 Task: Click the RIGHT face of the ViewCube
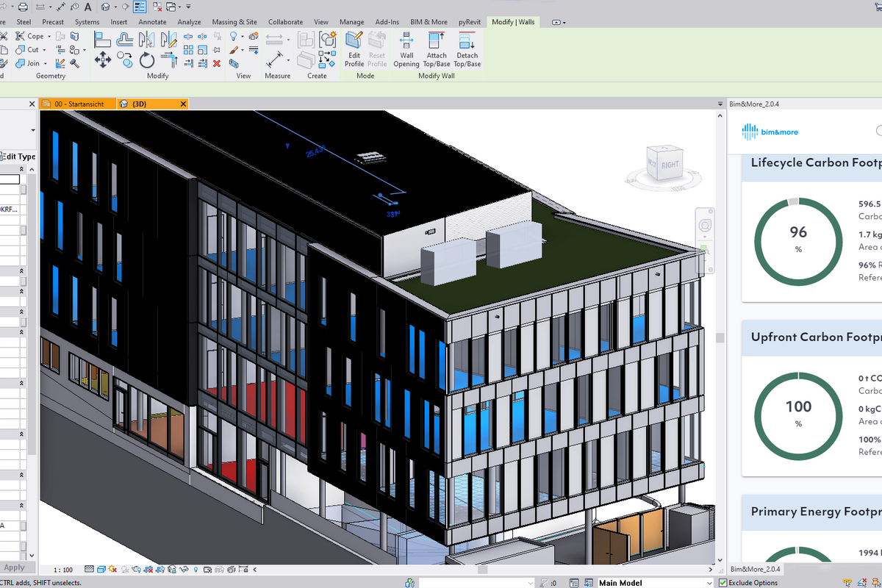pyautogui.click(x=670, y=165)
